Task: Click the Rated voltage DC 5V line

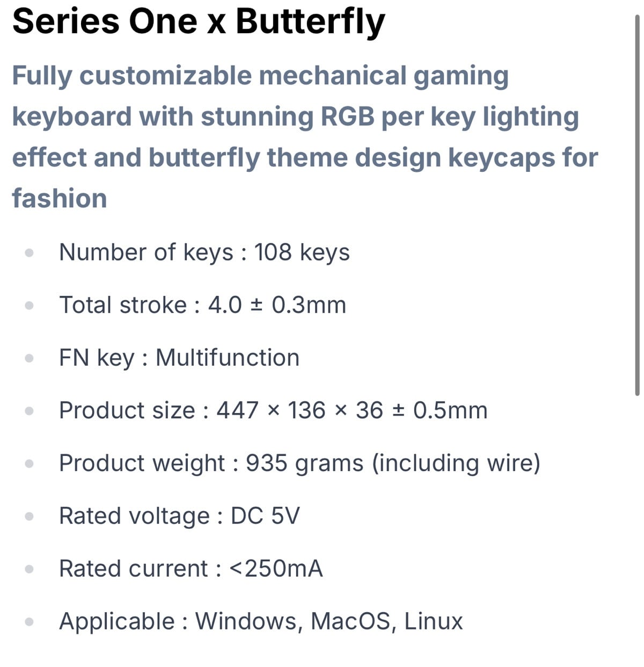Action: pyautogui.click(x=179, y=516)
